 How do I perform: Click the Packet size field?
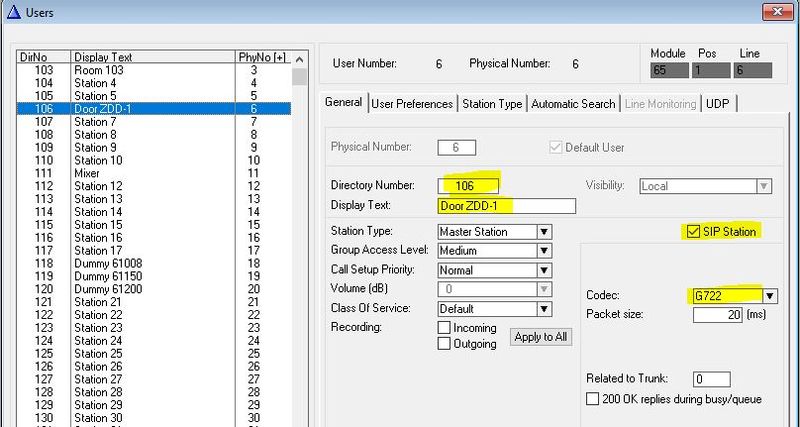click(x=717, y=315)
